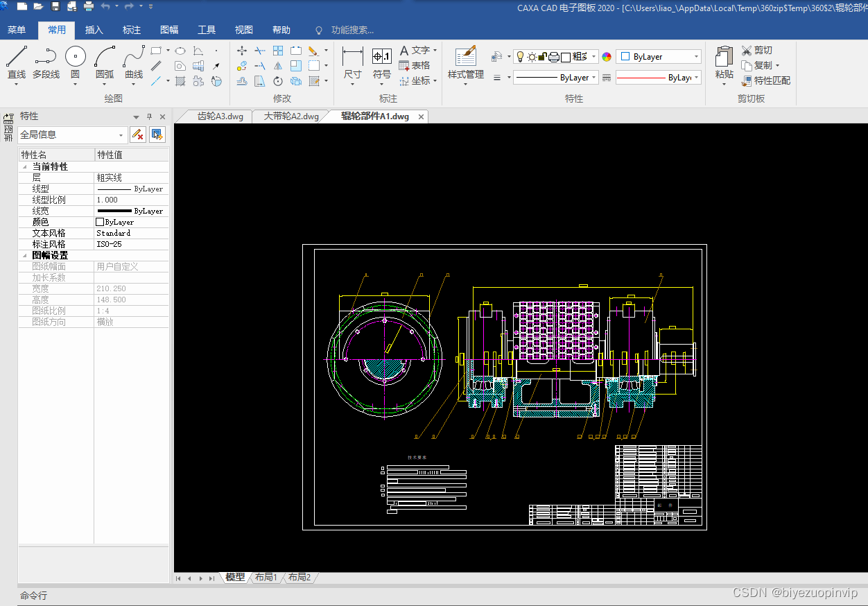Click the 粘贴 paste button
Viewport: 868px width, 606px height.
[724, 63]
